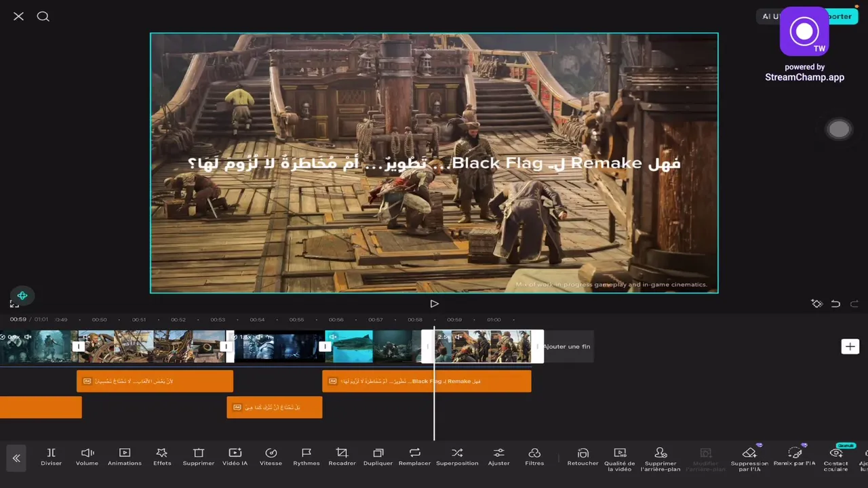
Task: Tap Supprimer l'arrière-plan tool
Action: coord(660,460)
